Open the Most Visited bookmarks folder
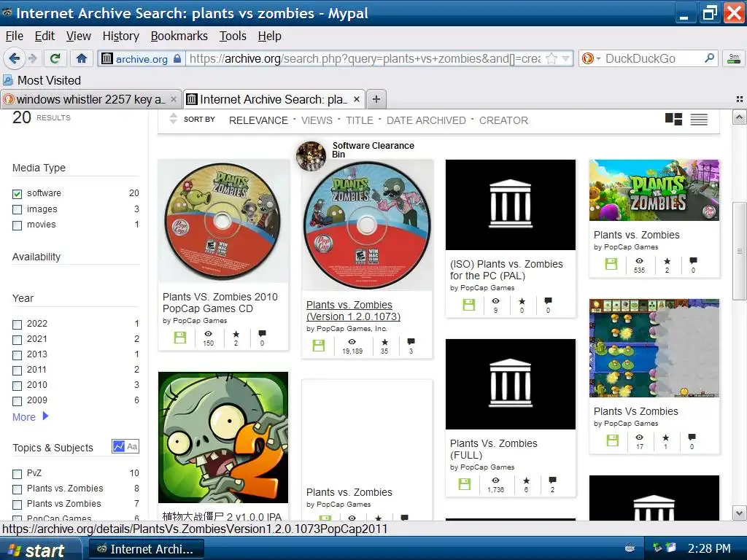 [x=42, y=80]
